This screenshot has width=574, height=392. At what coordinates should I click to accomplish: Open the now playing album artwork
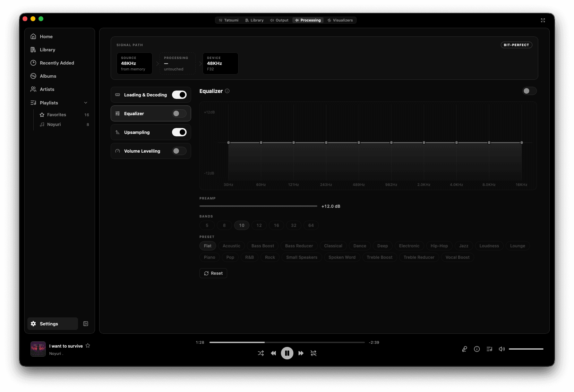[38, 349]
